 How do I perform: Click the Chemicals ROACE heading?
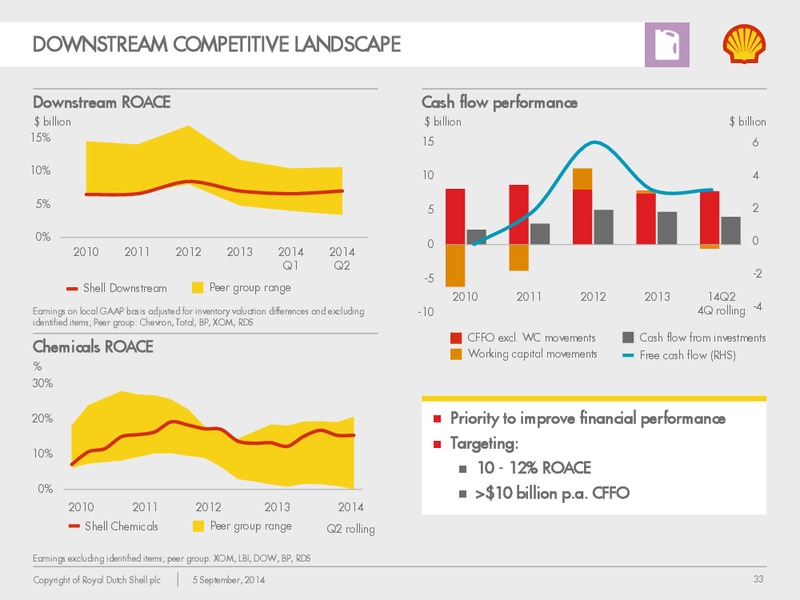(x=93, y=347)
